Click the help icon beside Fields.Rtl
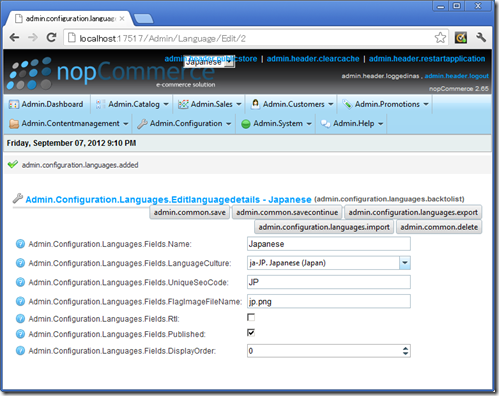The width and height of the screenshot is (499, 396). (x=20, y=319)
